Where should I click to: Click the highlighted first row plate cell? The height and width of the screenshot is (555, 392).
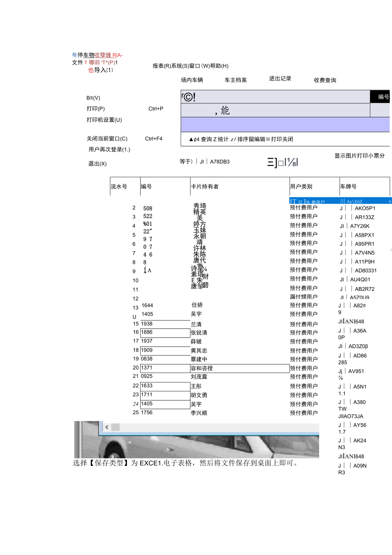351,201
